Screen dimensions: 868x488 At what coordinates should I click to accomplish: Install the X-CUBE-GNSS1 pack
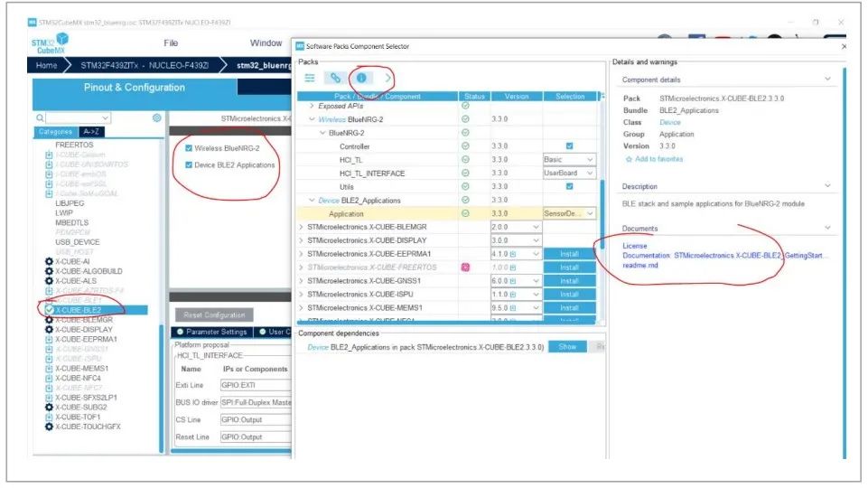[569, 281]
